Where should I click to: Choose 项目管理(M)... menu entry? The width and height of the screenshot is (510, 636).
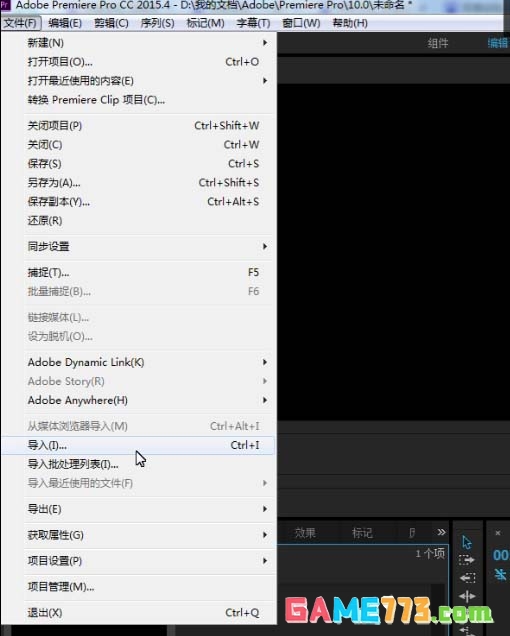(138, 587)
